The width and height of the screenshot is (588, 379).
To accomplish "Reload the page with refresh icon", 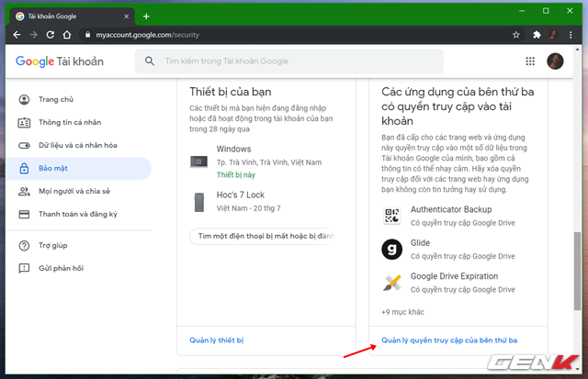I will coord(50,35).
